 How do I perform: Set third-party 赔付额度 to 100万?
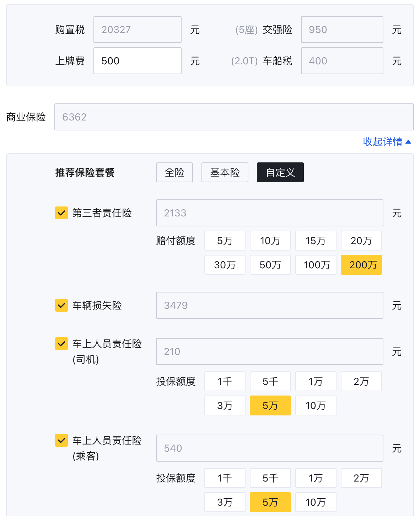tap(316, 265)
